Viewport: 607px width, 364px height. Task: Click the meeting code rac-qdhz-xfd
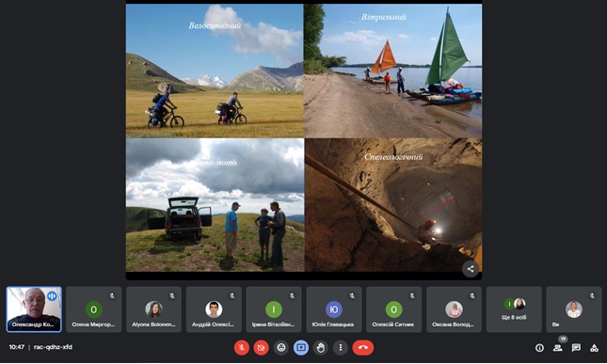53,347
